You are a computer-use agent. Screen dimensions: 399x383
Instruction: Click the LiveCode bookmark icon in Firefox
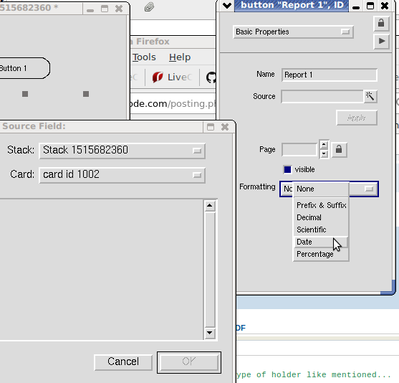[157, 77]
